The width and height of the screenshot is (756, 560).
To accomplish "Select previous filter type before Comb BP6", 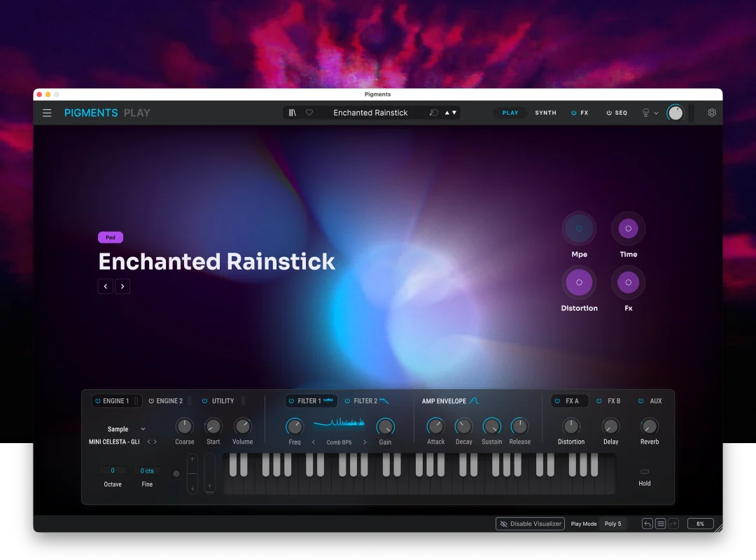I will click(x=314, y=442).
